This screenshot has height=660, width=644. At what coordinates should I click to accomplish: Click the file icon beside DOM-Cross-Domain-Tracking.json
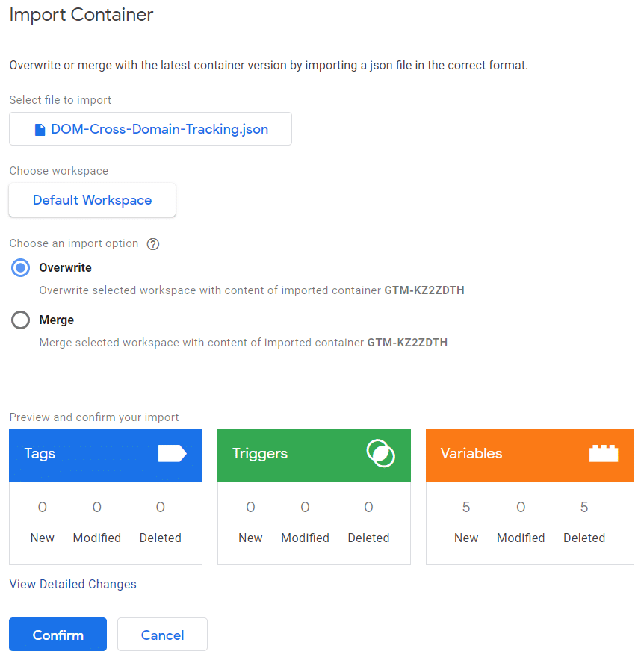click(40, 130)
